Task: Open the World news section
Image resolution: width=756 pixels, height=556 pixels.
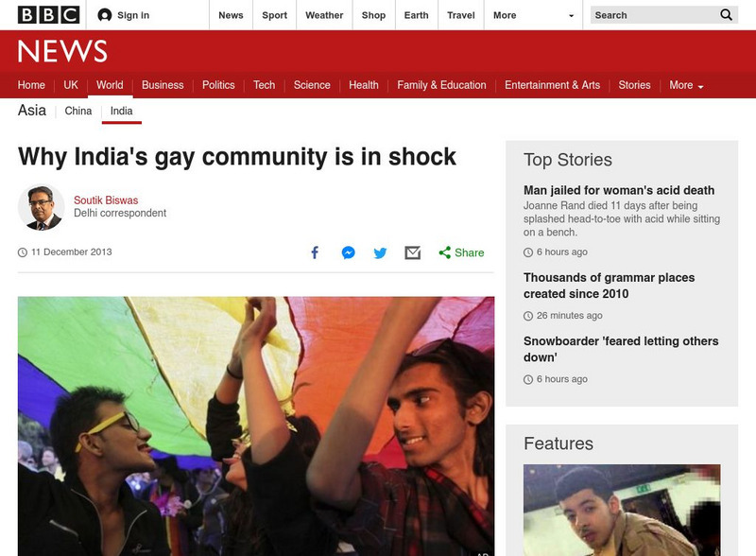Action: click(110, 85)
